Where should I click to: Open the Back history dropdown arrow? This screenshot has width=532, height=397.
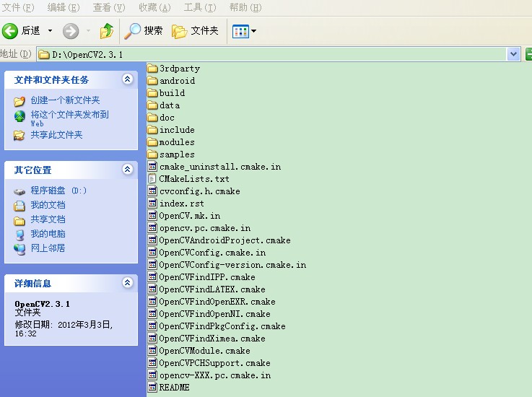point(51,31)
